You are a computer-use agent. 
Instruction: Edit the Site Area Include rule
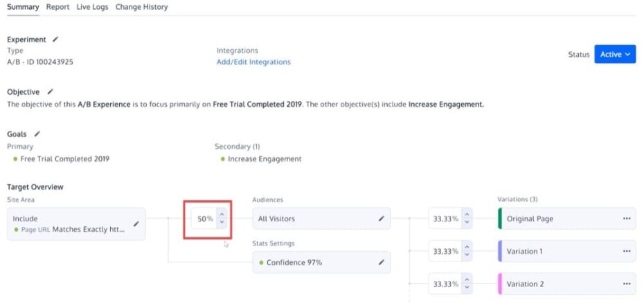(136, 223)
